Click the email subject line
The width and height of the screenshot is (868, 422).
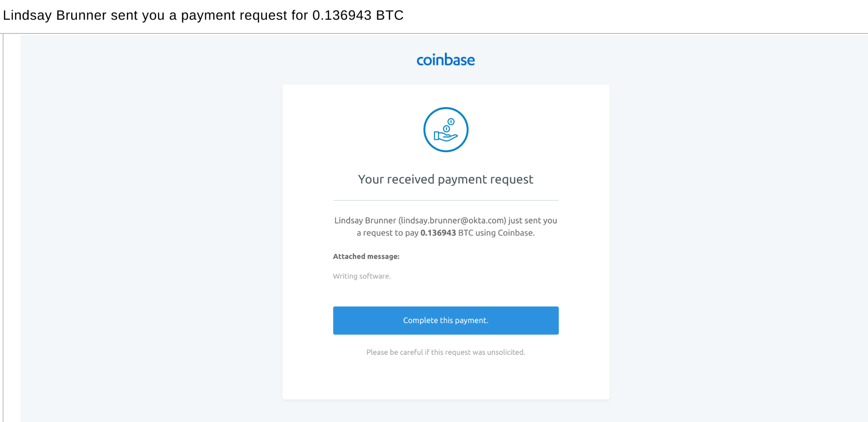click(x=203, y=15)
